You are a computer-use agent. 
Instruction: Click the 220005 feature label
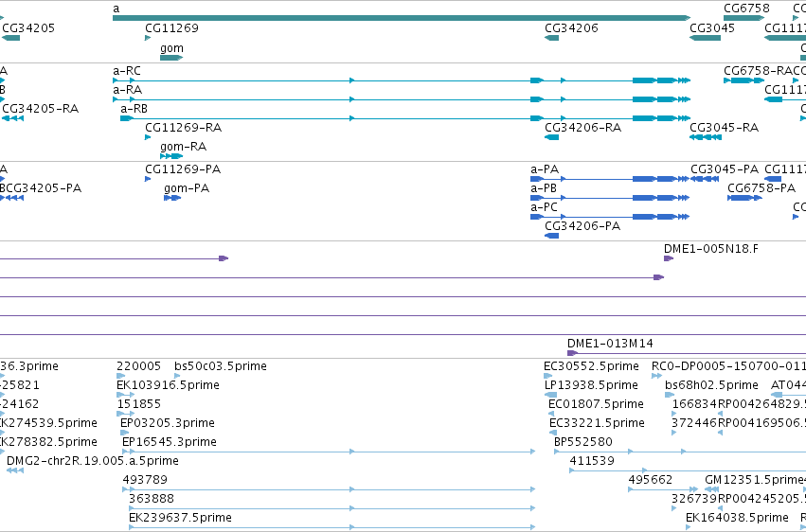point(139,366)
